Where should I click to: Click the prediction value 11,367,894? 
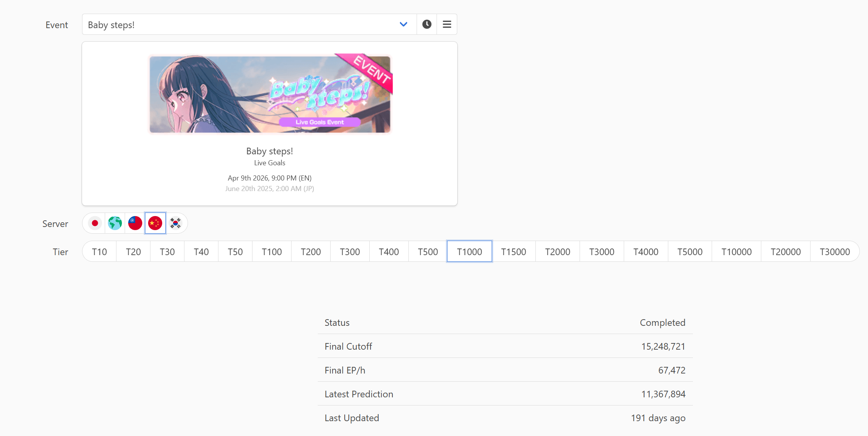tap(663, 394)
